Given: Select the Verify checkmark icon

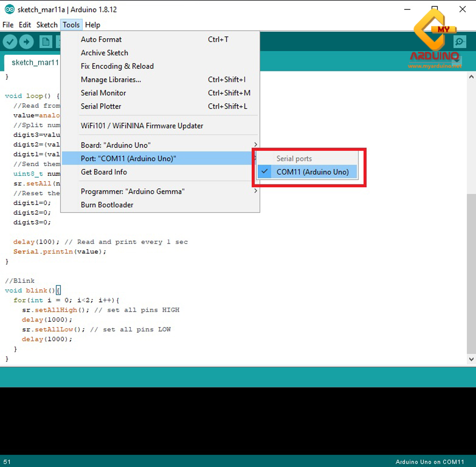Looking at the screenshot, I should pyautogui.click(x=10, y=41).
